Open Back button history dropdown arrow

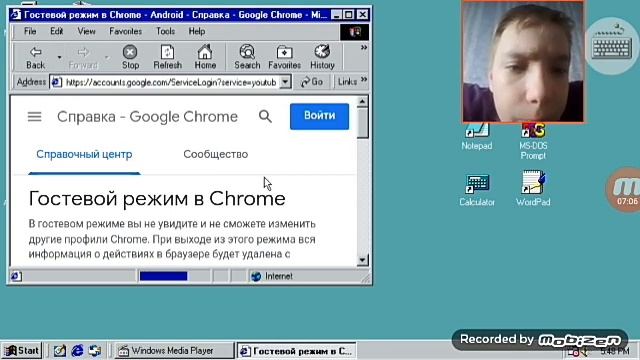click(x=60, y=58)
